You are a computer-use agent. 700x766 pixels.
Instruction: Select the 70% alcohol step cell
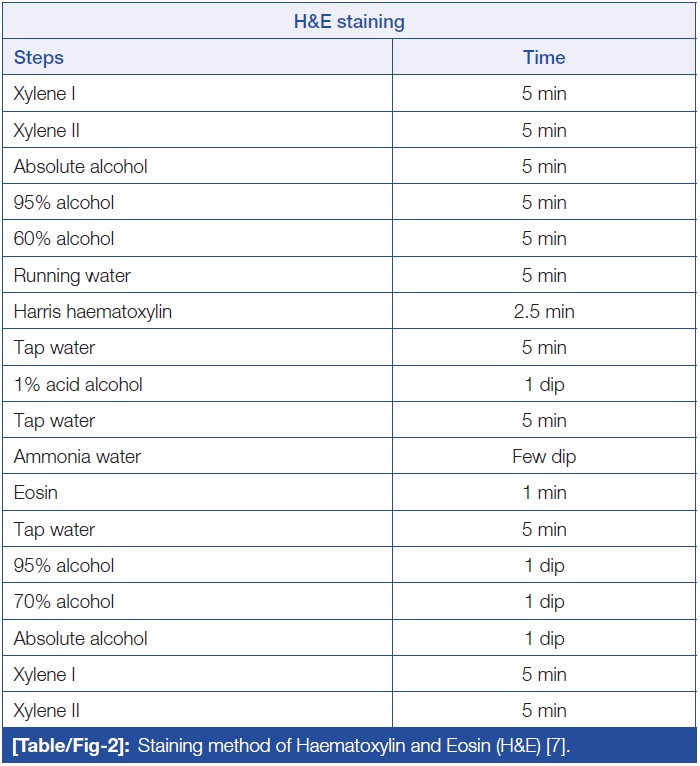[64, 602]
